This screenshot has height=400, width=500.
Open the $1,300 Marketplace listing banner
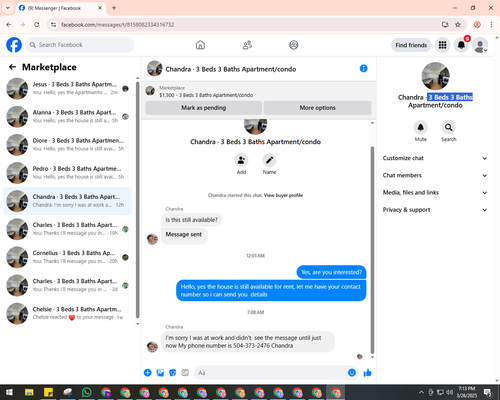[x=258, y=91]
